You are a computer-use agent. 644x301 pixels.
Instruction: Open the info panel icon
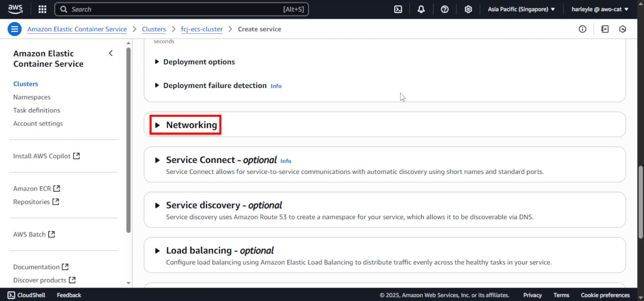tap(582, 29)
